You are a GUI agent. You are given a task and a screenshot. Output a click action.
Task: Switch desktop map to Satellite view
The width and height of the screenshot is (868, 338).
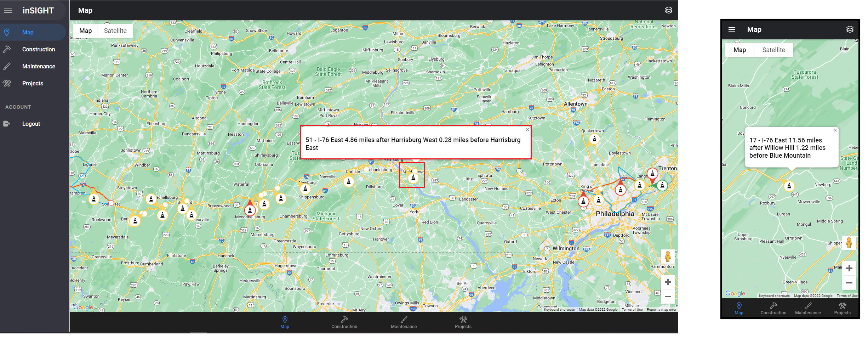[115, 31]
